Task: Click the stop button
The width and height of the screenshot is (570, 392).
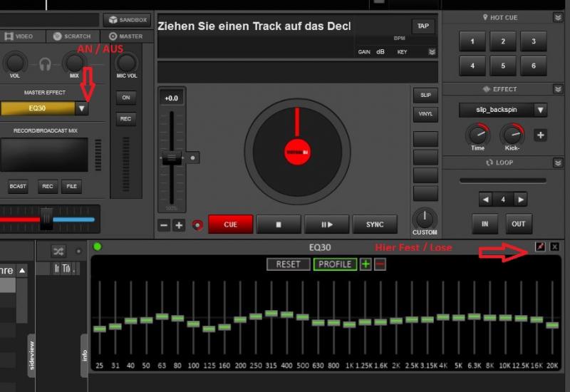Action: click(279, 225)
